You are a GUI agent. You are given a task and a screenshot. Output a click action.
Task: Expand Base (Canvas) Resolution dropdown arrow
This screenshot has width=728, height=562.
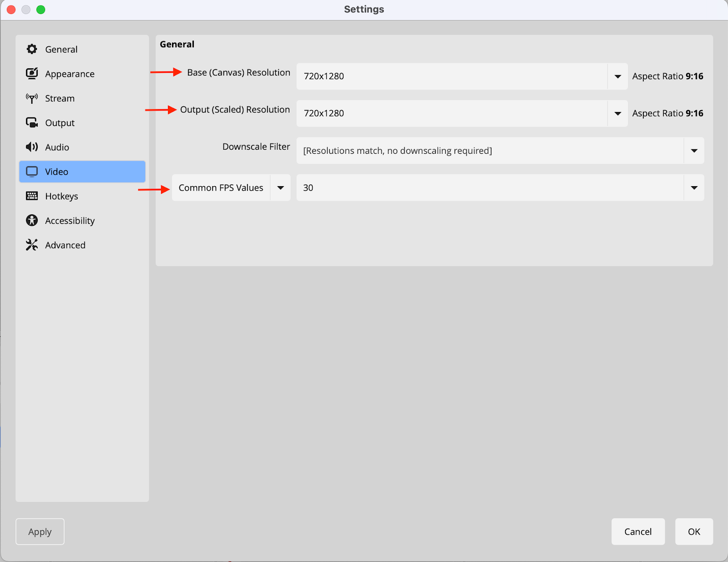coord(617,76)
